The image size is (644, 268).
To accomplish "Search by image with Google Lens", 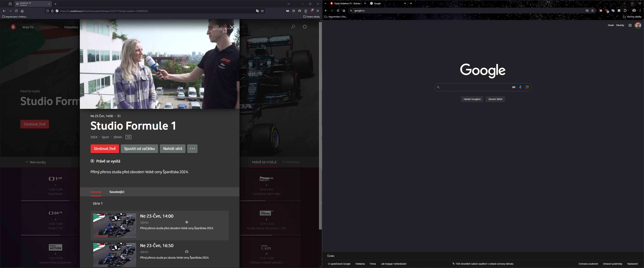I will click(x=527, y=87).
